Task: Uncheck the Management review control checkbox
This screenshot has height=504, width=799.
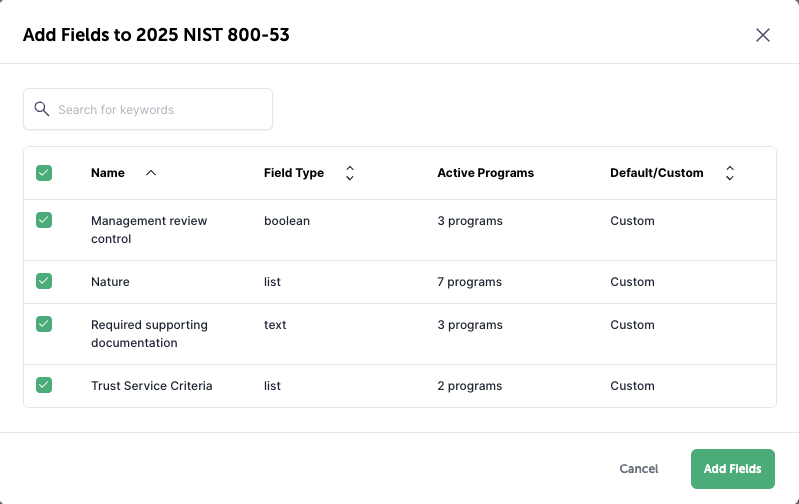Action: pyautogui.click(x=44, y=220)
